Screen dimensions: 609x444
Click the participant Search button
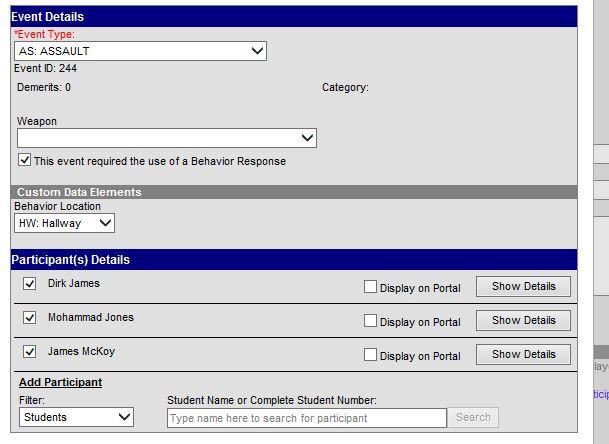click(x=473, y=417)
